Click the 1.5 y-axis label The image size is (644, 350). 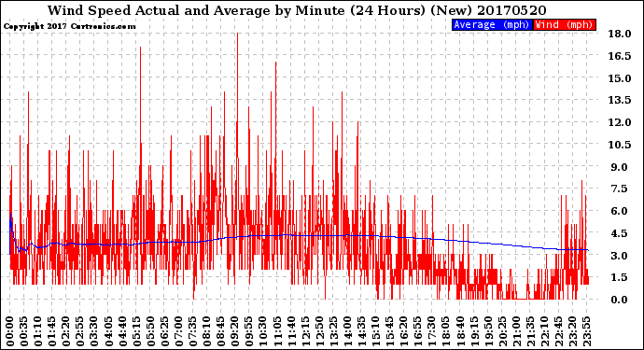pos(620,278)
